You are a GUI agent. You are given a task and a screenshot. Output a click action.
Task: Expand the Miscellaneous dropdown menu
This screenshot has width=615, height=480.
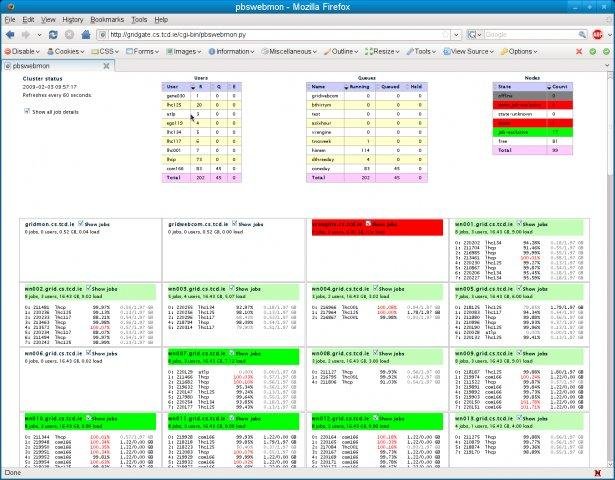pyautogui.click(x=289, y=51)
